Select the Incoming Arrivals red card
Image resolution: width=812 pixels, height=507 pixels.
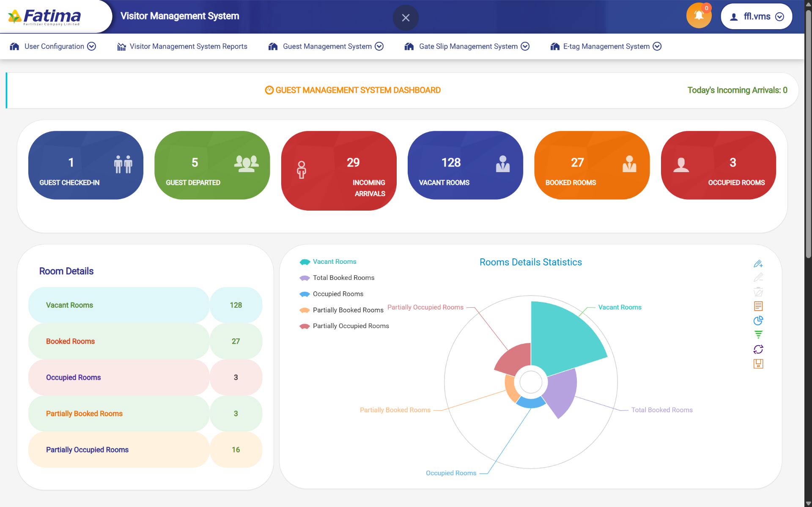[x=339, y=170]
